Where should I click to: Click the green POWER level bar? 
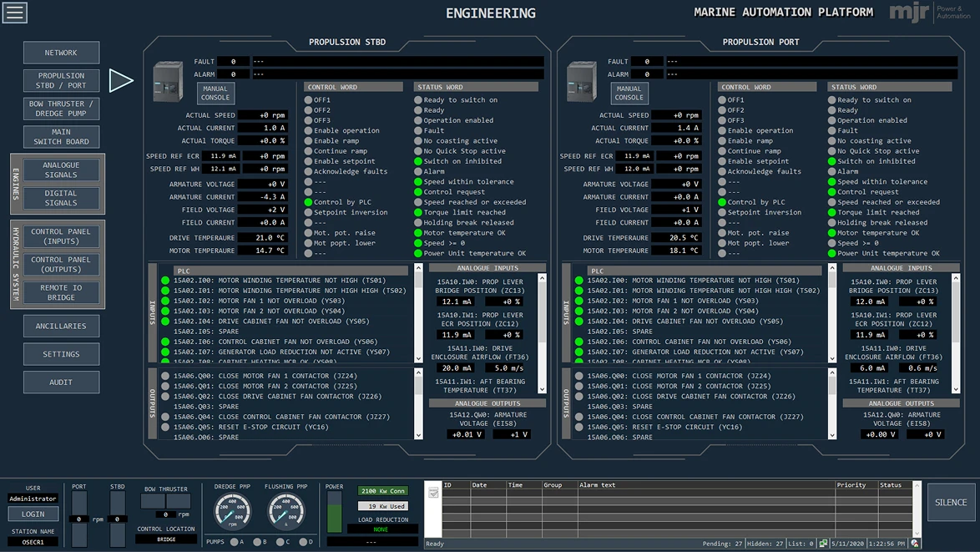(x=335, y=513)
